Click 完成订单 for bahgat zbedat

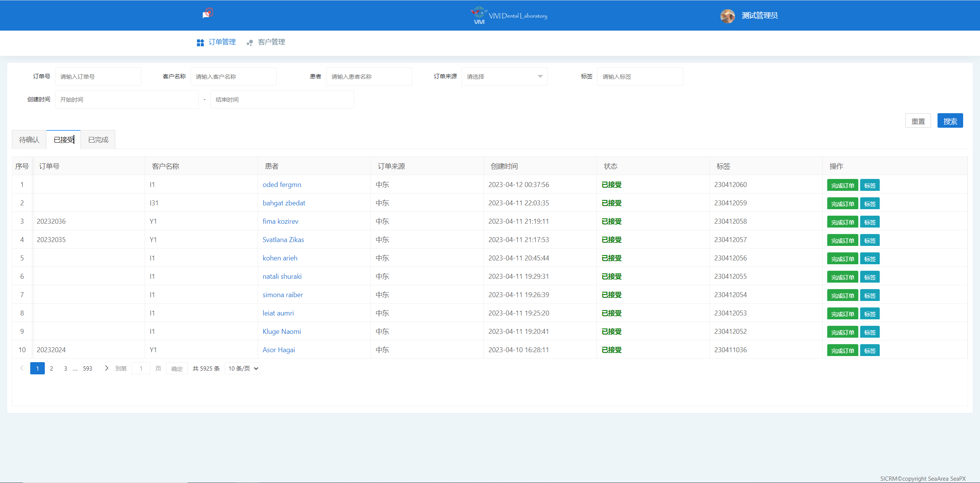click(x=843, y=203)
